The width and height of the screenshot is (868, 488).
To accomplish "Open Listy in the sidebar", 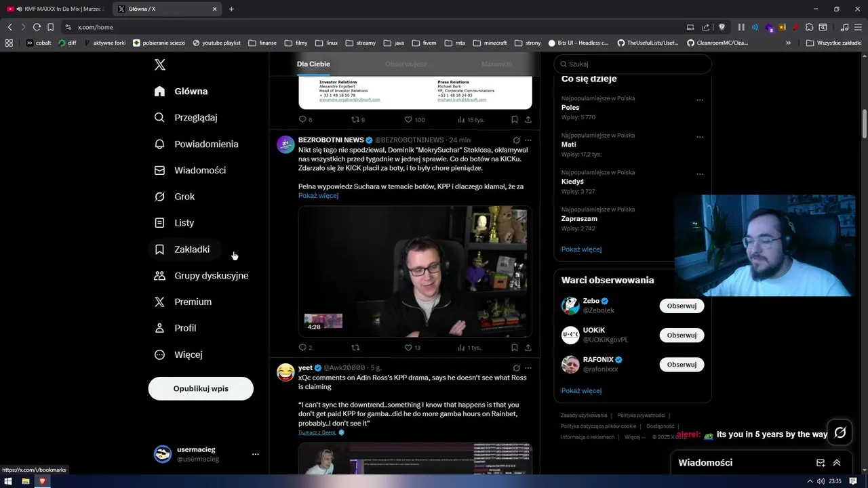I will (174, 223).
